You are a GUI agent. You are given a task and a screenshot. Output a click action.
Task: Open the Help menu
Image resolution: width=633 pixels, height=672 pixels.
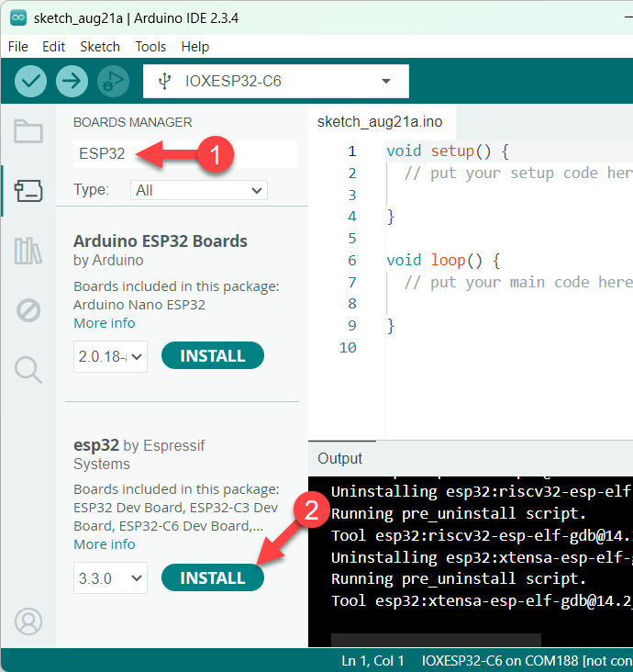194,46
